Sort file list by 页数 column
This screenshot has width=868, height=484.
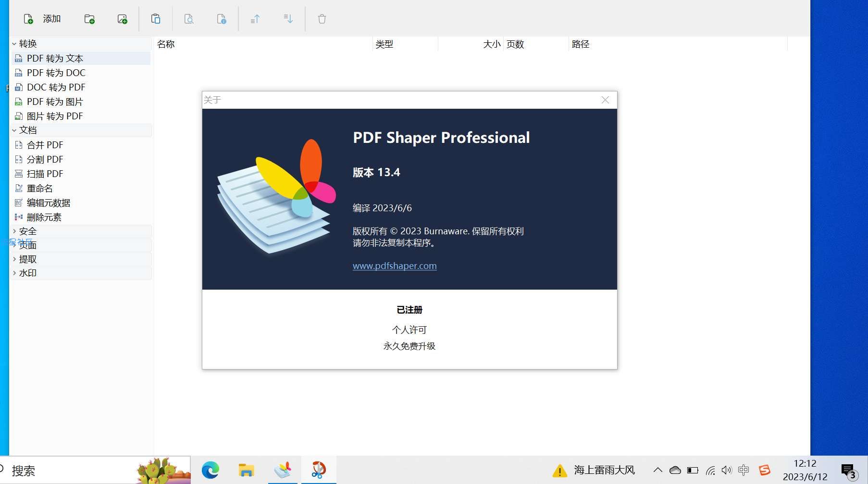(x=536, y=44)
